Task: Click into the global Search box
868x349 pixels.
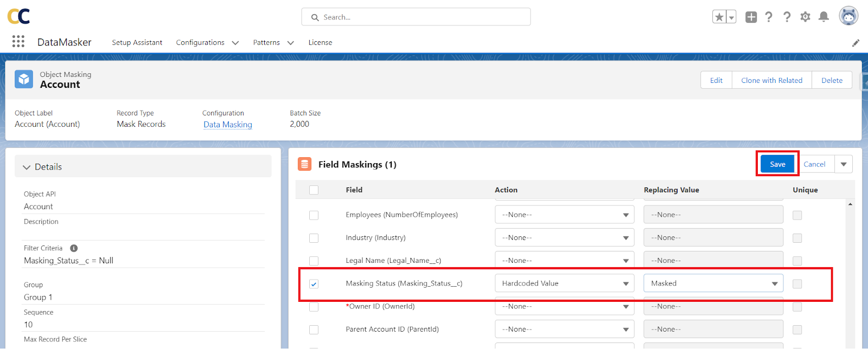Action: click(416, 17)
